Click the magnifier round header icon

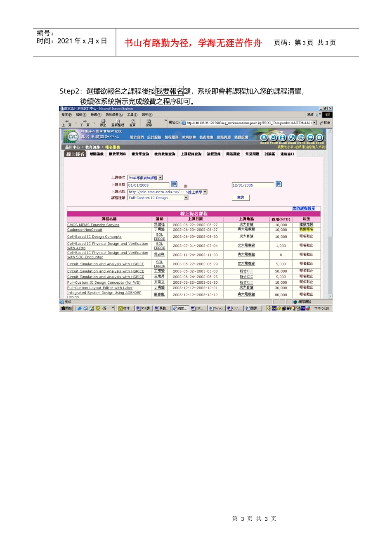pyautogui.click(x=273, y=138)
